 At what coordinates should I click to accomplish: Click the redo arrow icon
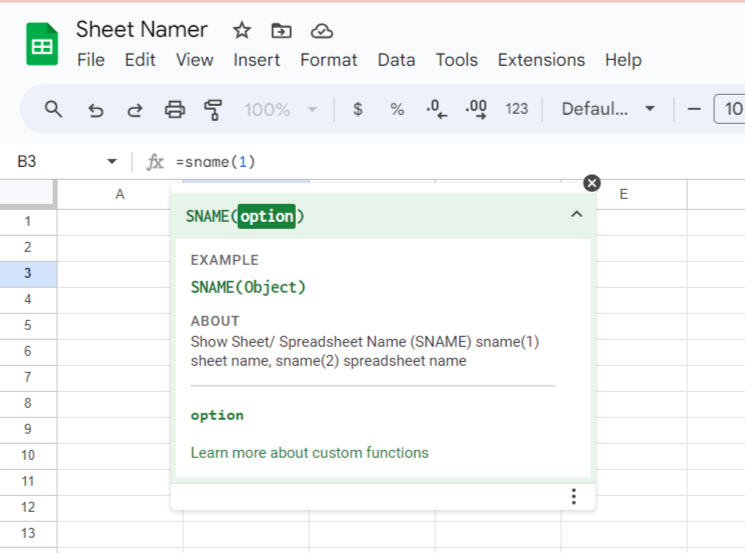point(134,109)
